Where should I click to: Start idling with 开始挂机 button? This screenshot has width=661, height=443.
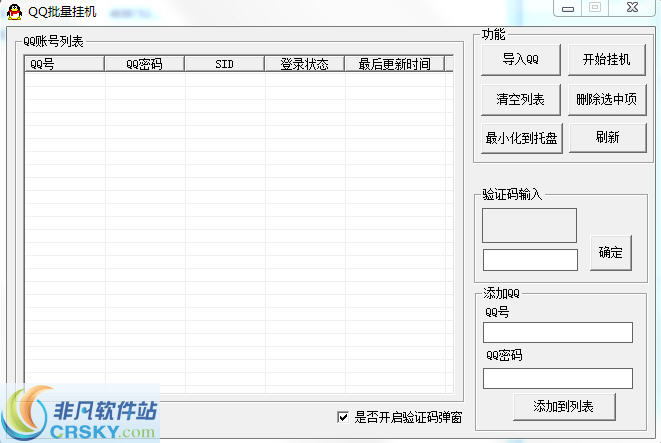point(607,59)
